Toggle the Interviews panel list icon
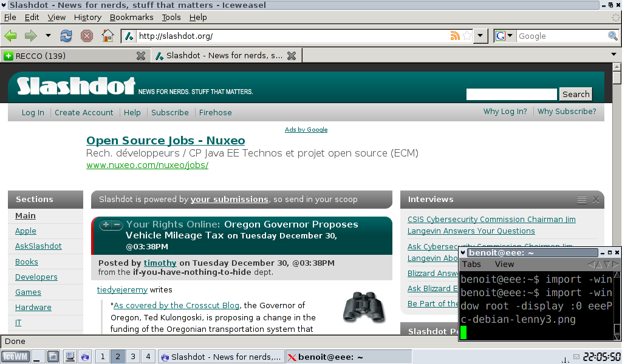The height and width of the screenshot is (364, 622). (x=581, y=200)
